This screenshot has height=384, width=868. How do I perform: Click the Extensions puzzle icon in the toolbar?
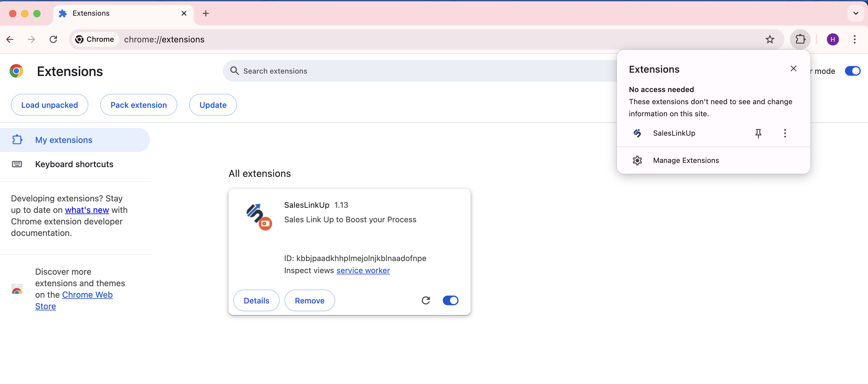[x=800, y=39]
